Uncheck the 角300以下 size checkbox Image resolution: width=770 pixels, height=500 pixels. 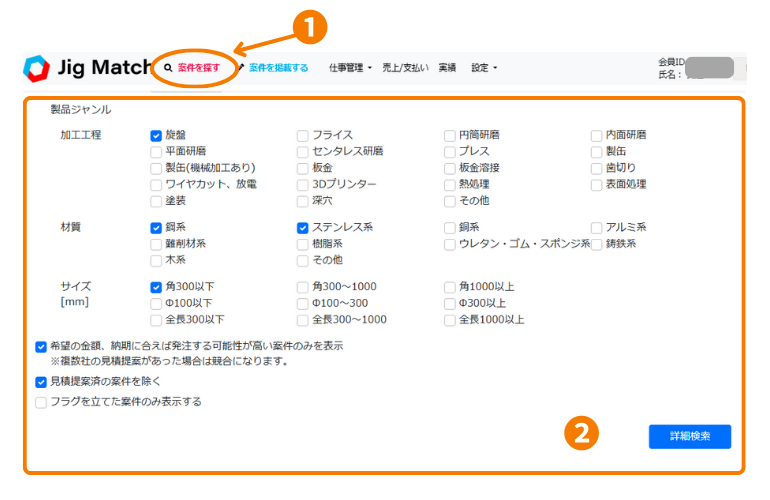click(x=156, y=287)
